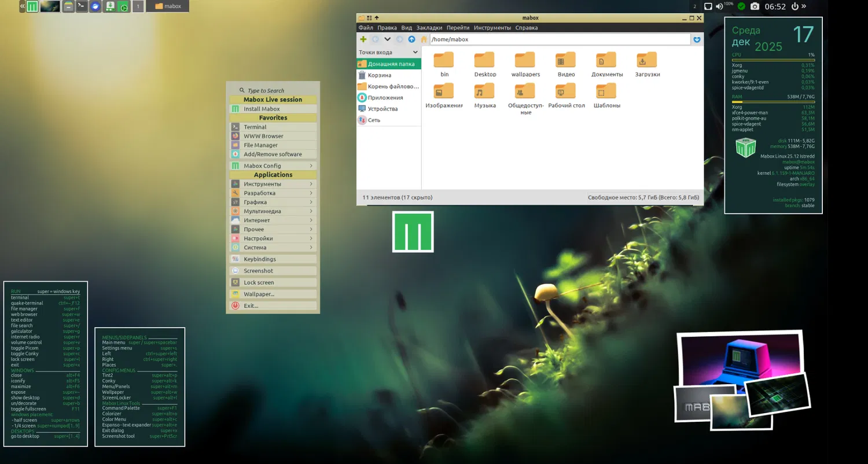Open the Перейти menu
The width and height of the screenshot is (868, 464).
point(458,28)
